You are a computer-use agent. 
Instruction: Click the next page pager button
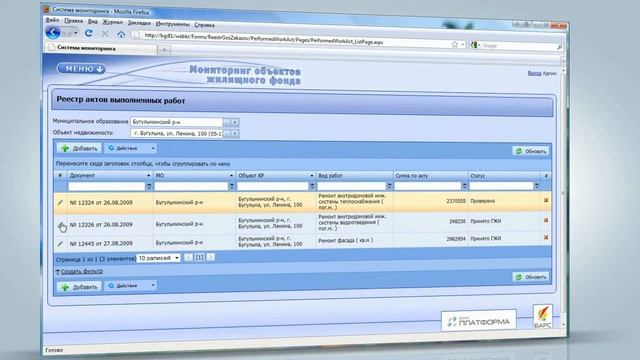tap(211, 257)
